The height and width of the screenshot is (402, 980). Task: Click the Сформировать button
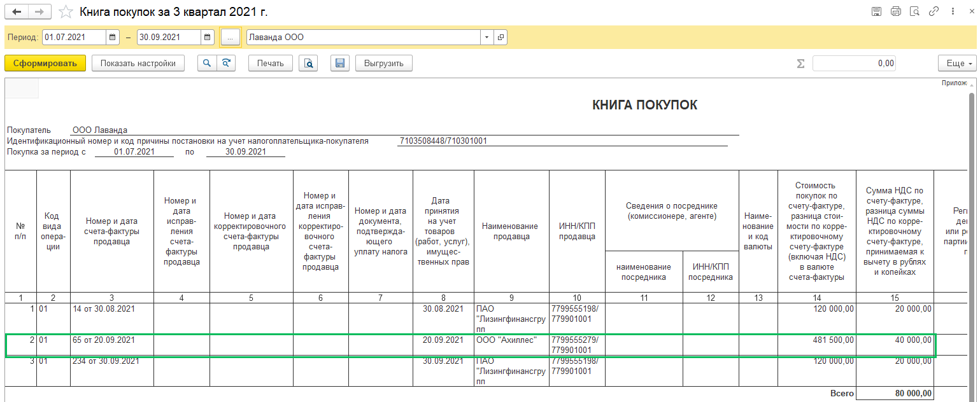click(45, 63)
